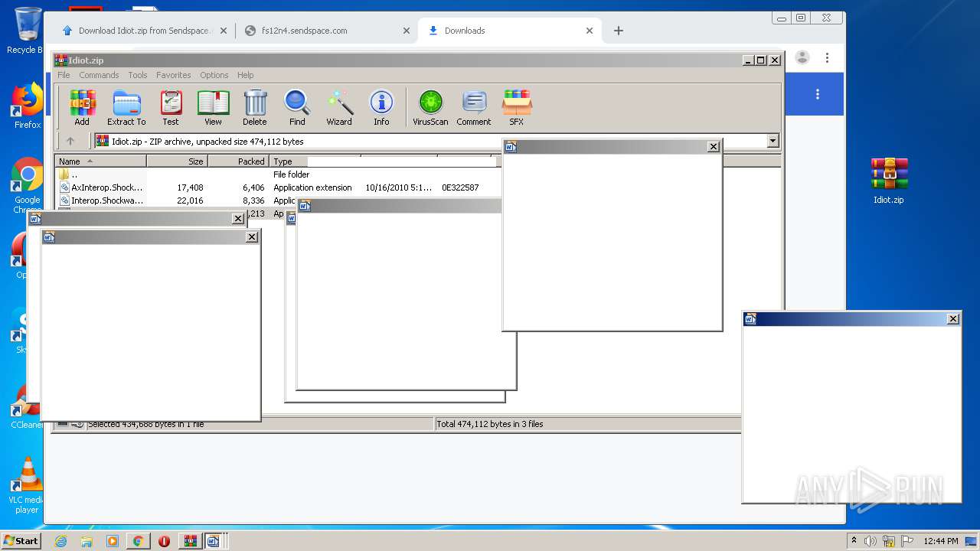Open the Favorites menu
980x551 pixels.
174,75
